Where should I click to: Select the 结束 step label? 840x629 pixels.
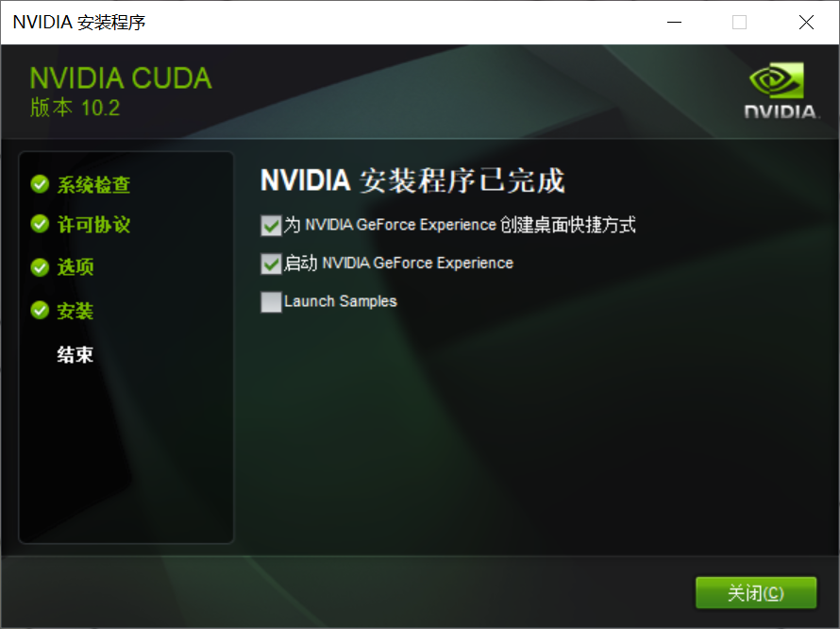pyautogui.click(x=76, y=354)
